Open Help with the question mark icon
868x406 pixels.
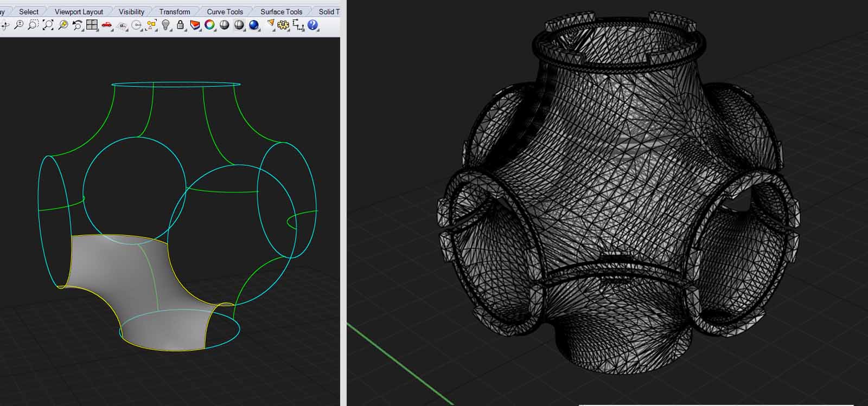(x=312, y=25)
